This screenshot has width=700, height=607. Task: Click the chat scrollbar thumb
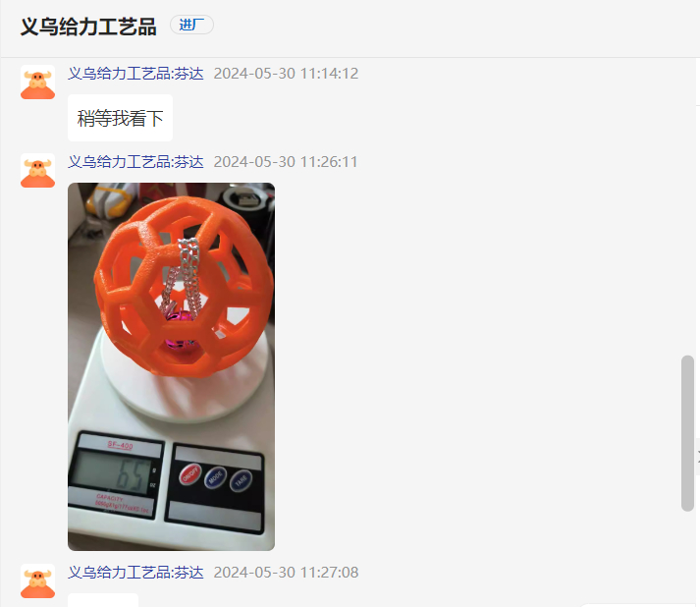point(687,433)
